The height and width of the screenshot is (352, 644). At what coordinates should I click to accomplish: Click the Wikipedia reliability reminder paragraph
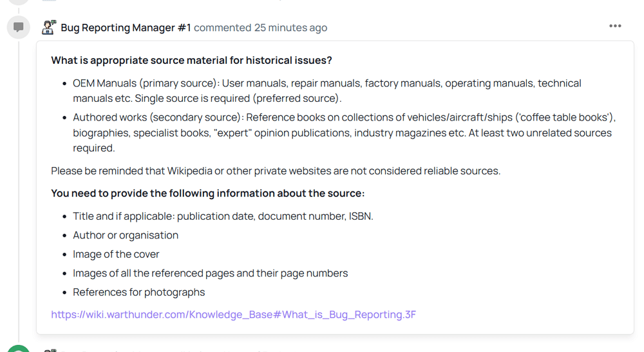pos(276,171)
